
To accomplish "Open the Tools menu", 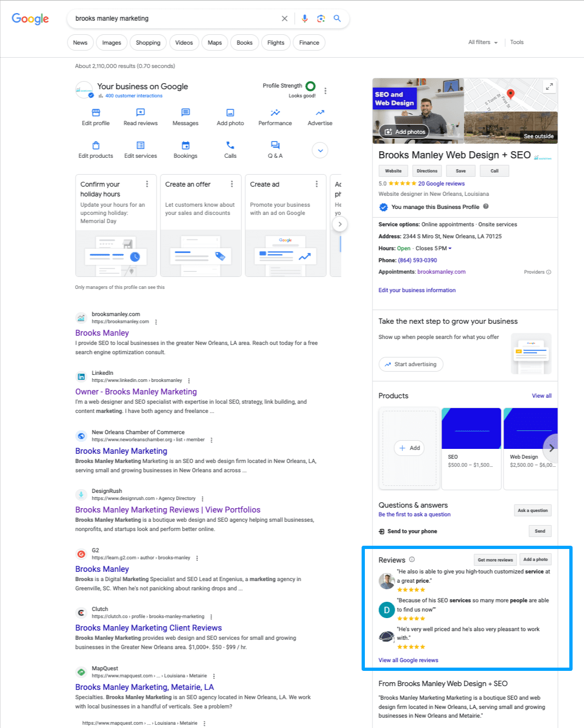I will point(517,42).
